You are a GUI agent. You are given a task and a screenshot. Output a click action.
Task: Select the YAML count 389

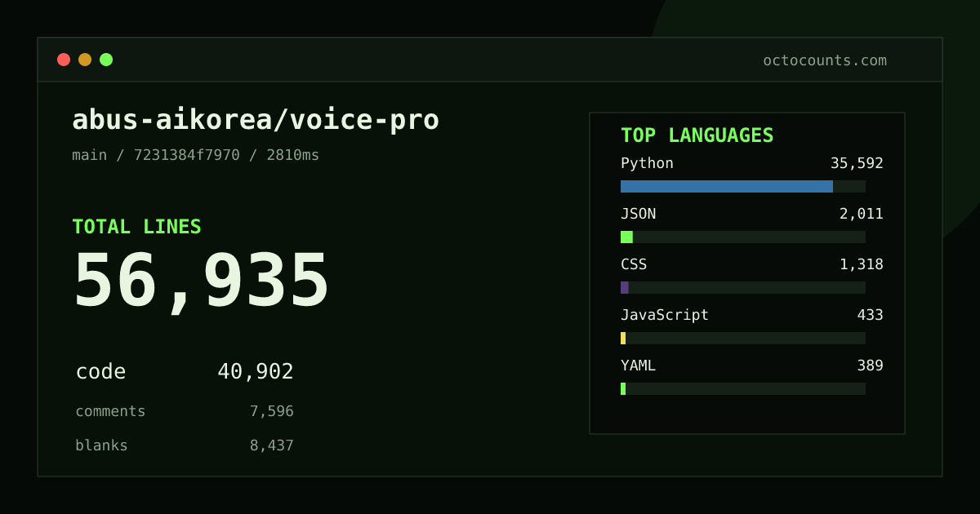click(870, 366)
